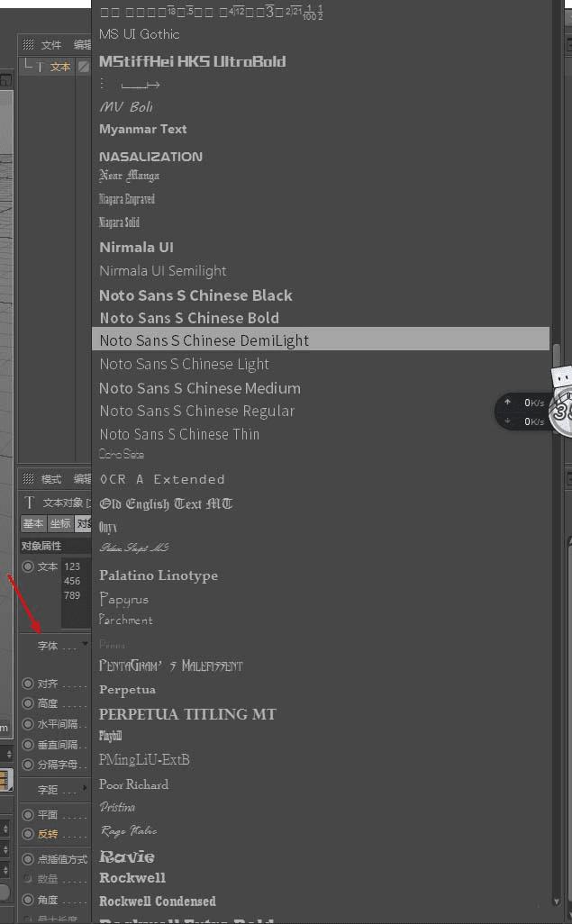Choose Noto Sans S Chinese Black
This screenshot has height=924, width=572.
pyautogui.click(x=195, y=295)
